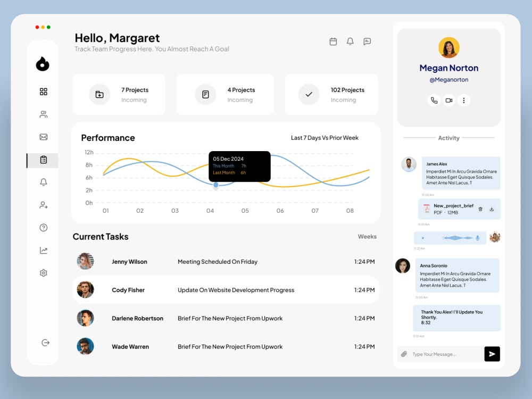Click the 05 Dec 2024 chart tooltip

click(239, 166)
